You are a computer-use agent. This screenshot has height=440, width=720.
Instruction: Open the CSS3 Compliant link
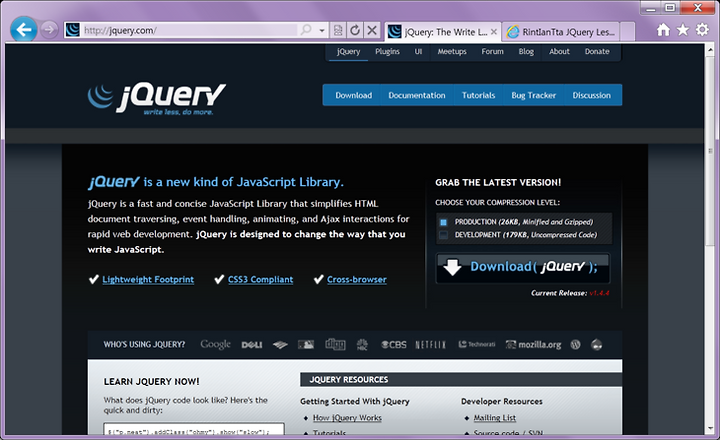(260, 279)
